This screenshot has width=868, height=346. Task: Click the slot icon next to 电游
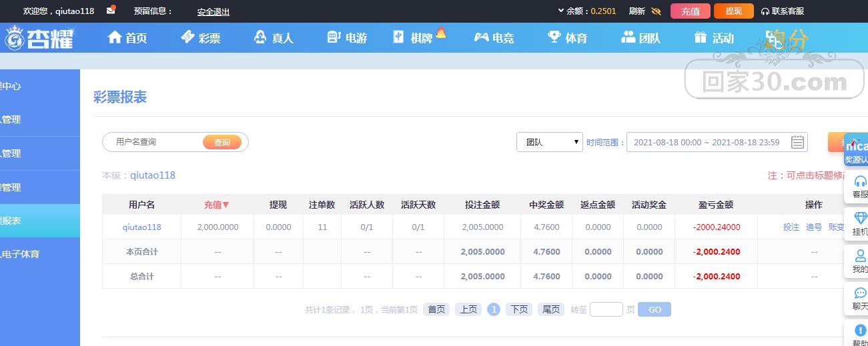(334, 37)
